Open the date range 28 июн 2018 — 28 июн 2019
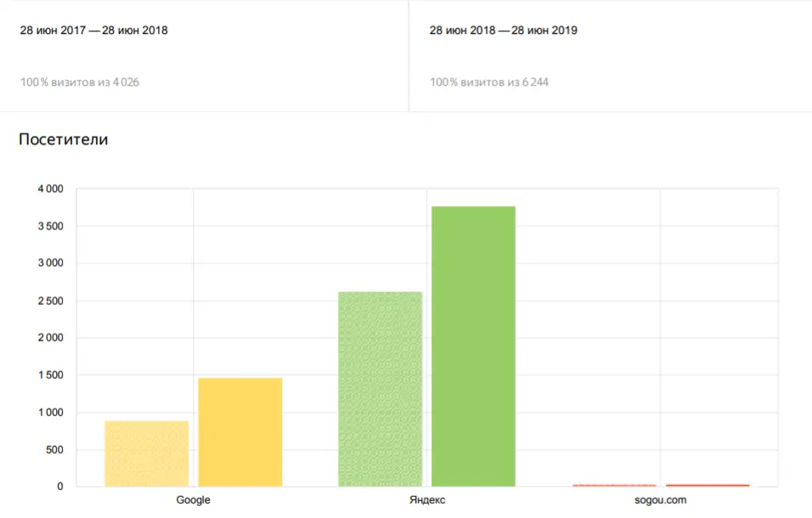 504,30
